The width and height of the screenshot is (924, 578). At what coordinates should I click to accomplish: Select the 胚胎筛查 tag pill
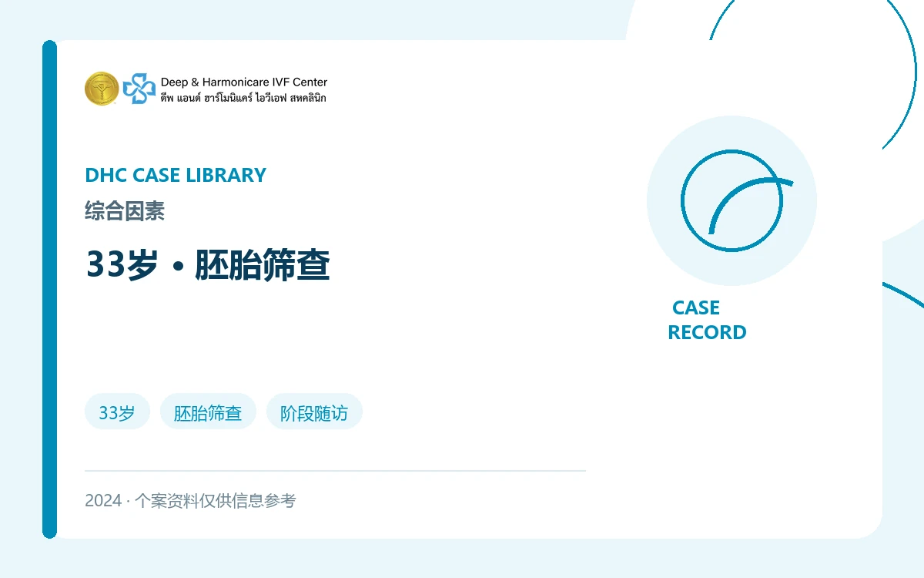(x=208, y=413)
